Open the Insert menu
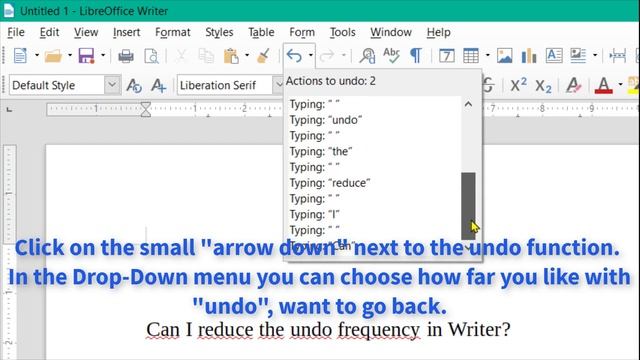640x360 pixels. (x=127, y=32)
